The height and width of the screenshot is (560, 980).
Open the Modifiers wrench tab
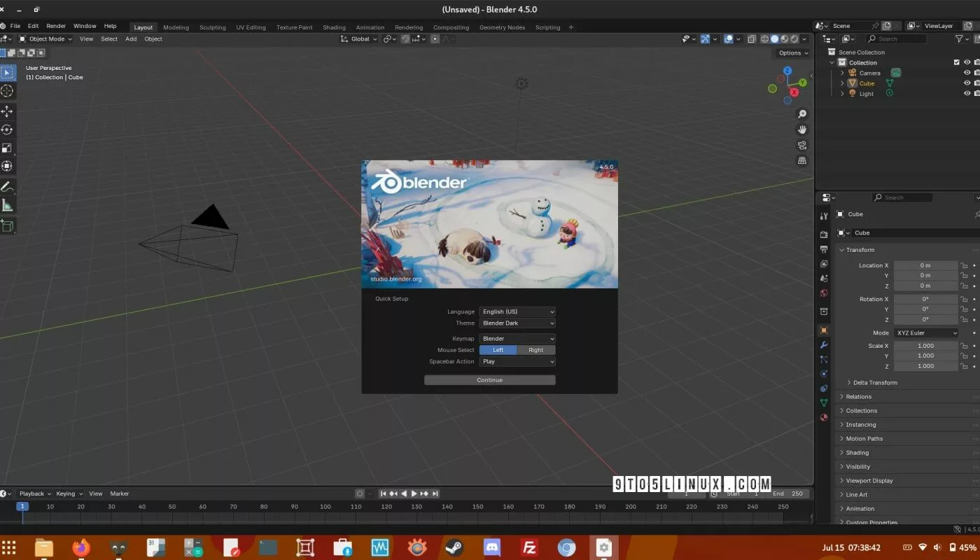click(x=824, y=344)
